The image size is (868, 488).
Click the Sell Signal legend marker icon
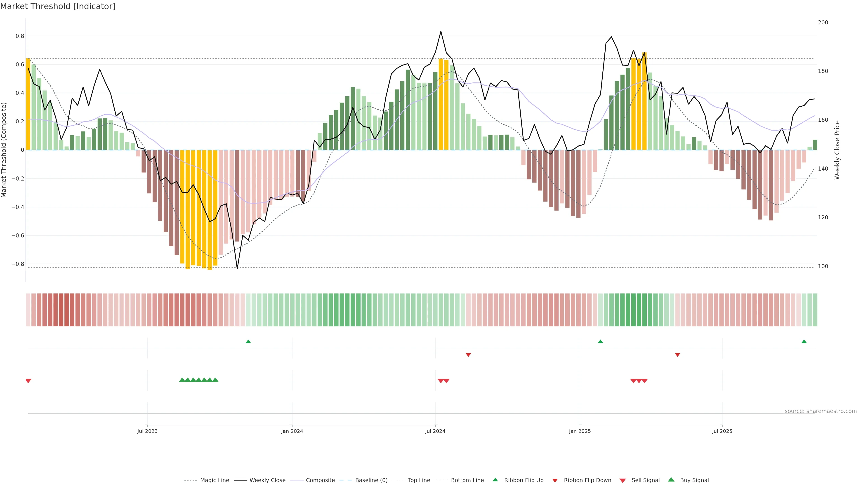[x=623, y=481]
